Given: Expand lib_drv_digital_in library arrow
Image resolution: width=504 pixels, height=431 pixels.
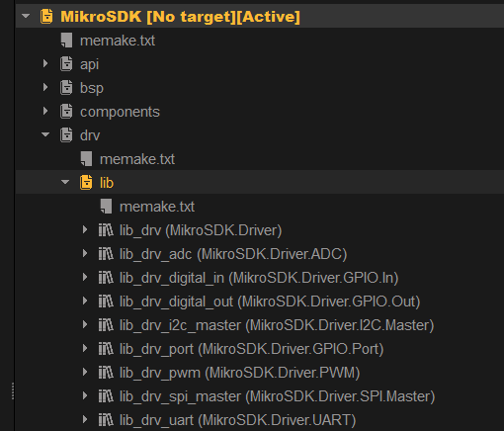Looking at the screenshot, I should pos(85,277).
